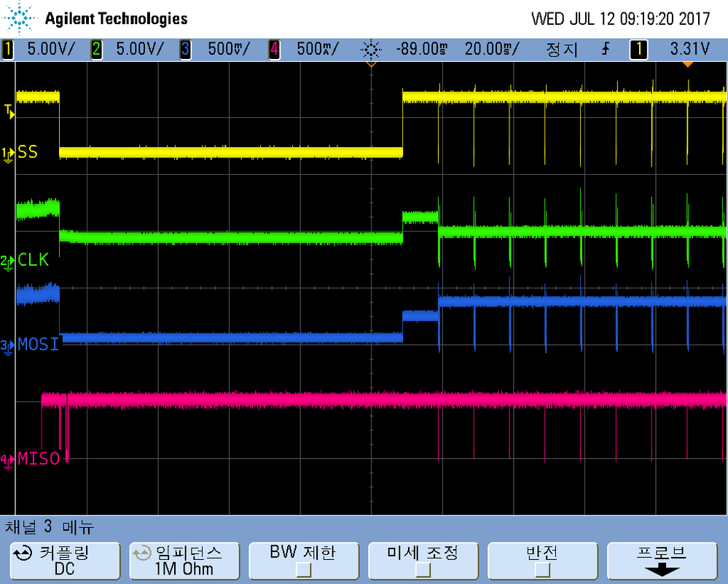This screenshot has width=728, height=584.
Task: Cycle the 커플링 coupling softkey from DC
Action: click(x=65, y=561)
